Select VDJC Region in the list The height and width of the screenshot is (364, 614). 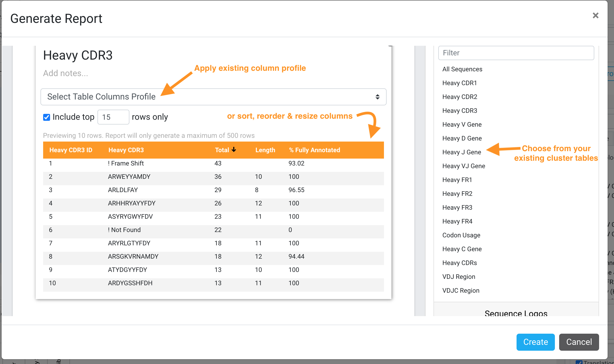pos(461,291)
